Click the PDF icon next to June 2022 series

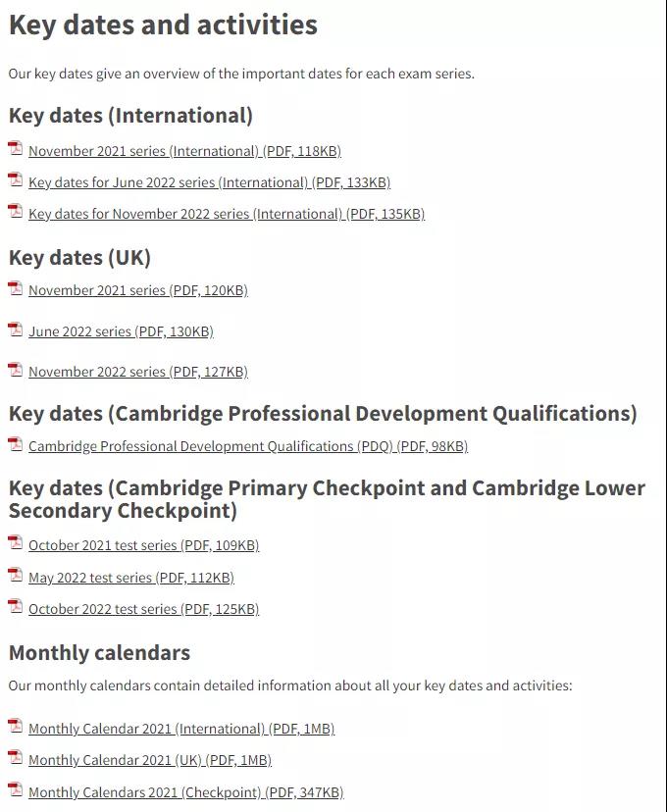click(x=15, y=330)
